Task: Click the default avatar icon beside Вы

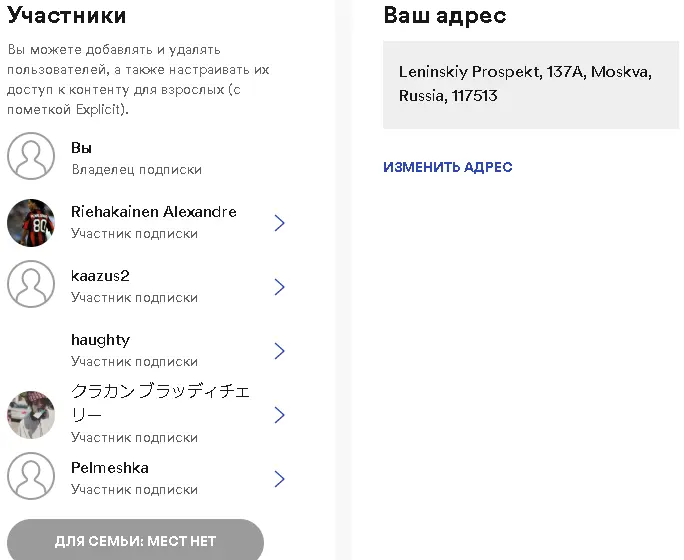Action: [x=31, y=156]
